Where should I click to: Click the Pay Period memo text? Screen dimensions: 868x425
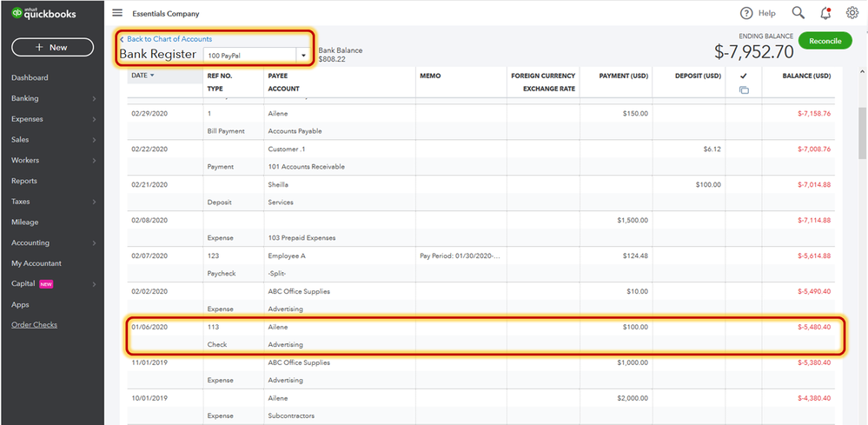pyautogui.click(x=460, y=256)
